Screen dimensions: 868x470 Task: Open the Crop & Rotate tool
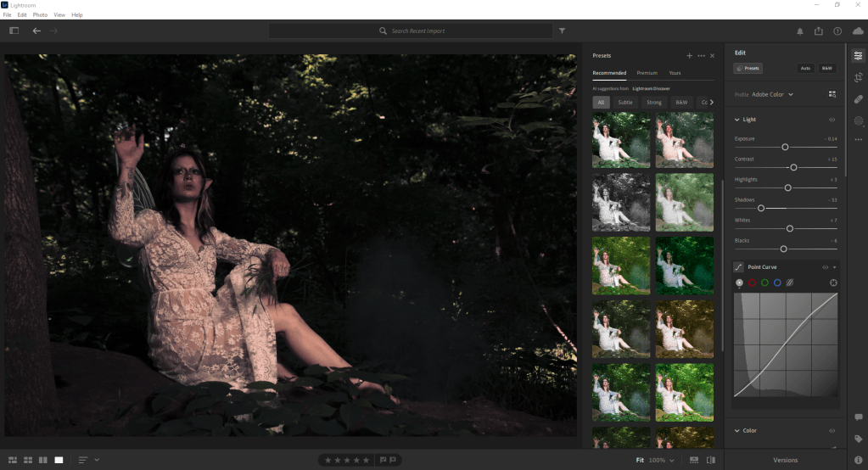tap(858, 77)
